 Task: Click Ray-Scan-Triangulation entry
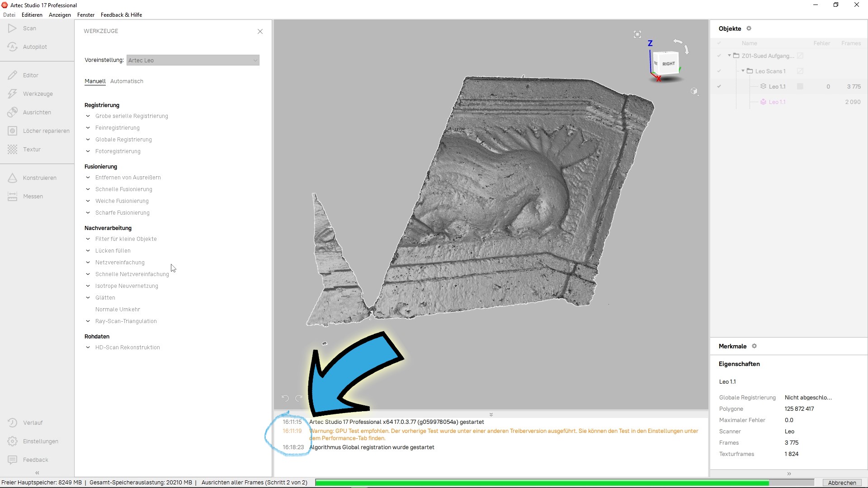tap(126, 321)
